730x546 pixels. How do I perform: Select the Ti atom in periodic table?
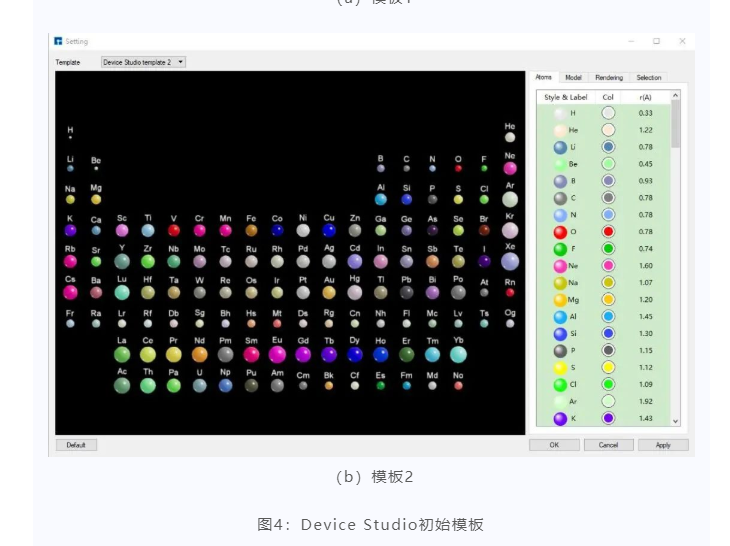click(148, 230)
